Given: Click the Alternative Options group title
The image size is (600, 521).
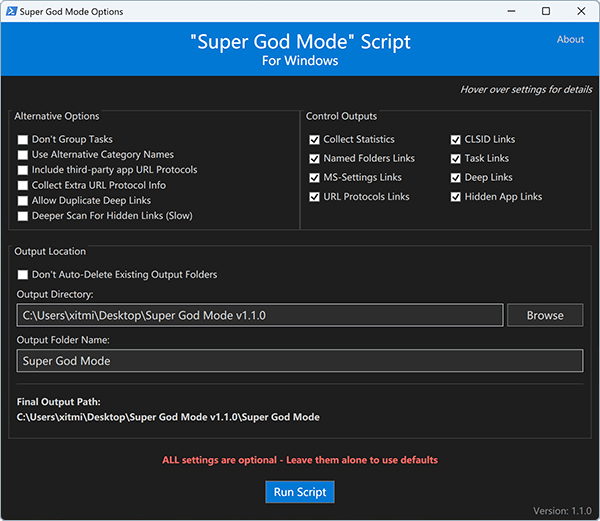Looking at the screenshot, I should click(57, 116).
